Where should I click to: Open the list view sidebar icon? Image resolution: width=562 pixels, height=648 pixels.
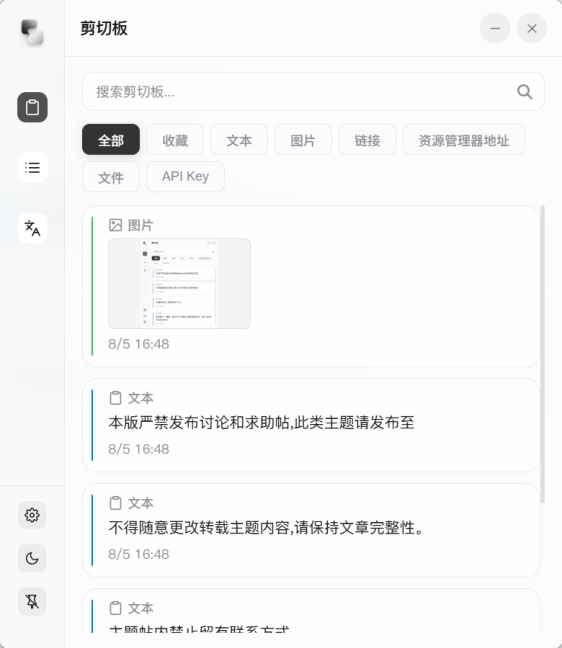(32, 168)
